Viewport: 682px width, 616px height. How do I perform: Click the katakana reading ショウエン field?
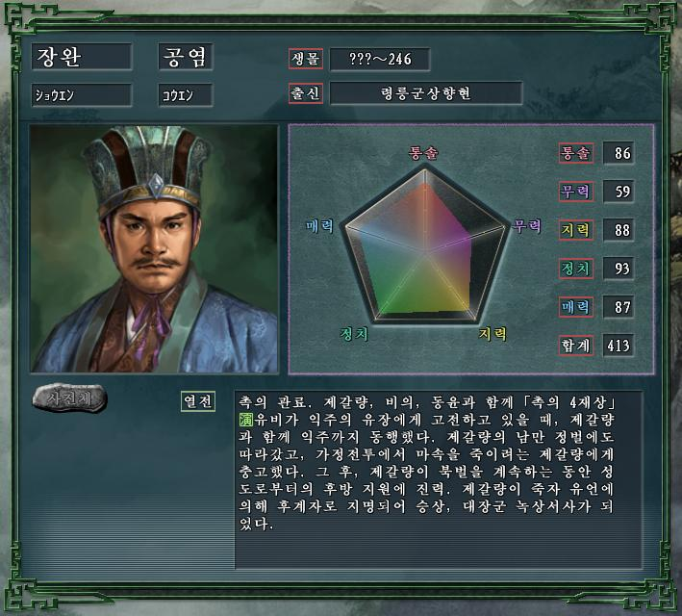[82, 95]
